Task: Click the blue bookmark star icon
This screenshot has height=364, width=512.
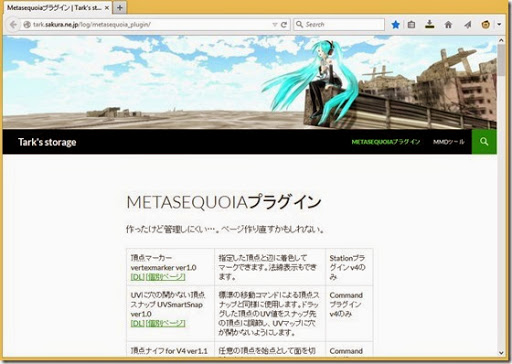Action: 396,24
